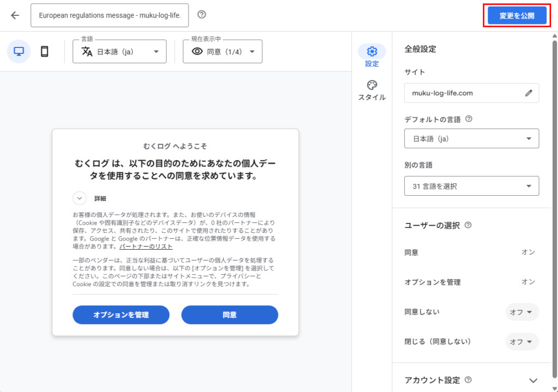Toggle the 同意しない option dropdown
The image size is (558, 392).
click(521, 312)
